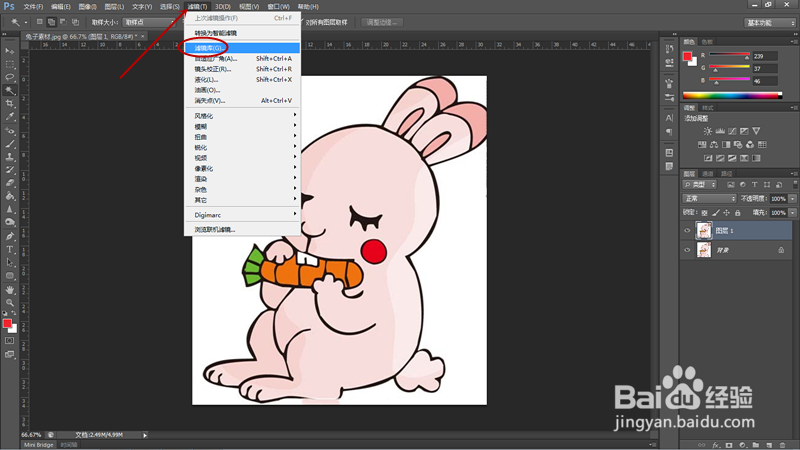Viewport: 800px width, 450px height.
Task: Expand the 风格化 filter submenu
Action: point(242,116)
